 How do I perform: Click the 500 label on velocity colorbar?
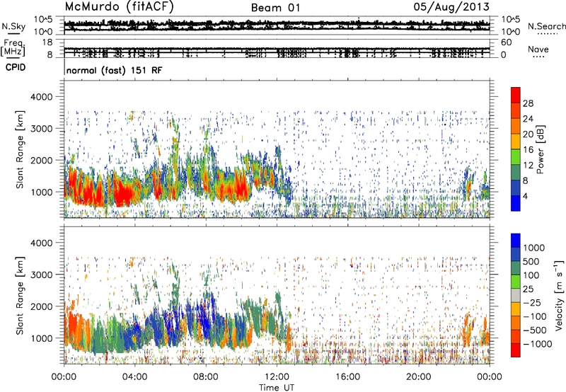pyautogui.click(x=533, y=261)
